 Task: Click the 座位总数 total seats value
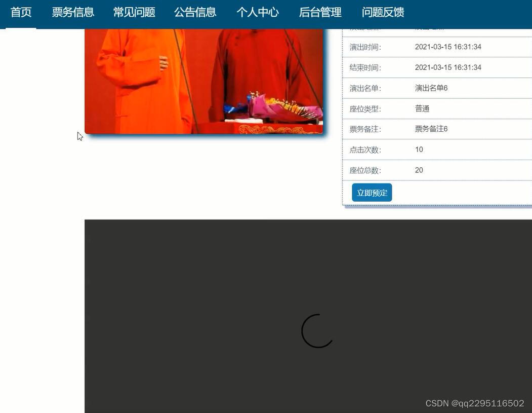[418, 169]
